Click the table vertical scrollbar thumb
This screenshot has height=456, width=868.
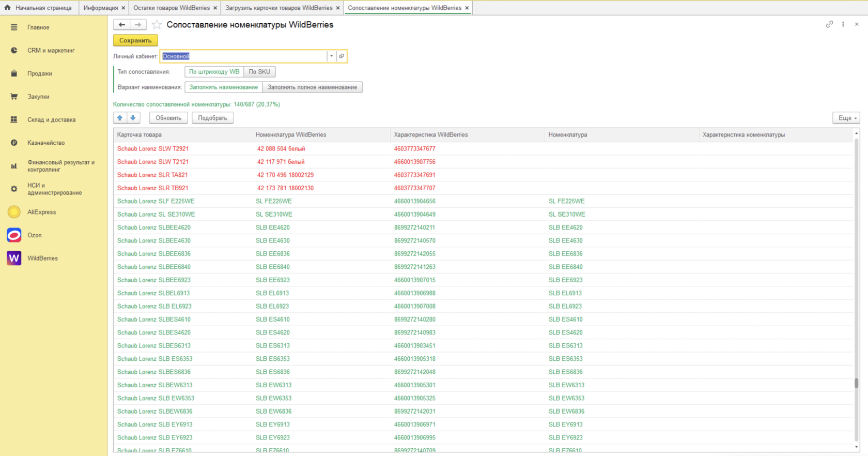click(x=856, y=383)
